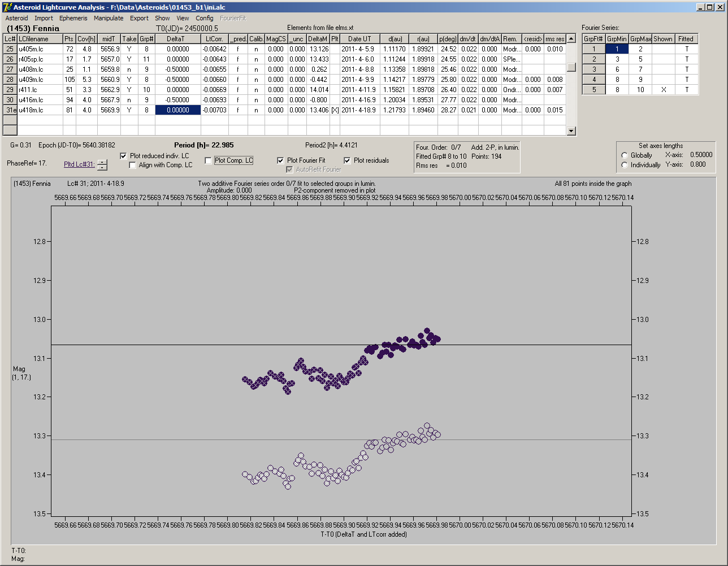The image size is (728, 566).
Task: Click the Date UT column header
Action: point(359,39)
